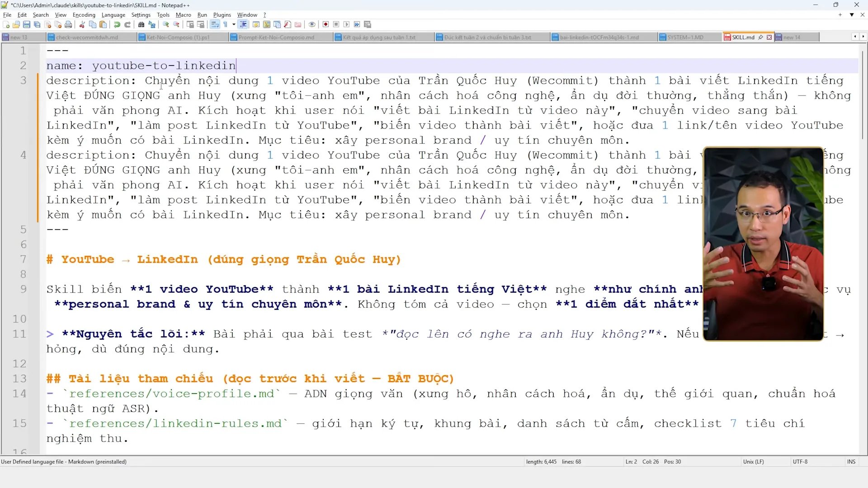Click the Zoom Out toolbar icon
Screen dimensions: 868x488
click(176, 24)
